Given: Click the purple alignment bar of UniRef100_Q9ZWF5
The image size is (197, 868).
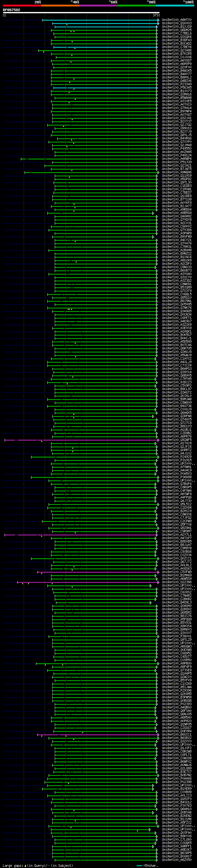Looking at the screenshot, I should [82, 440].
